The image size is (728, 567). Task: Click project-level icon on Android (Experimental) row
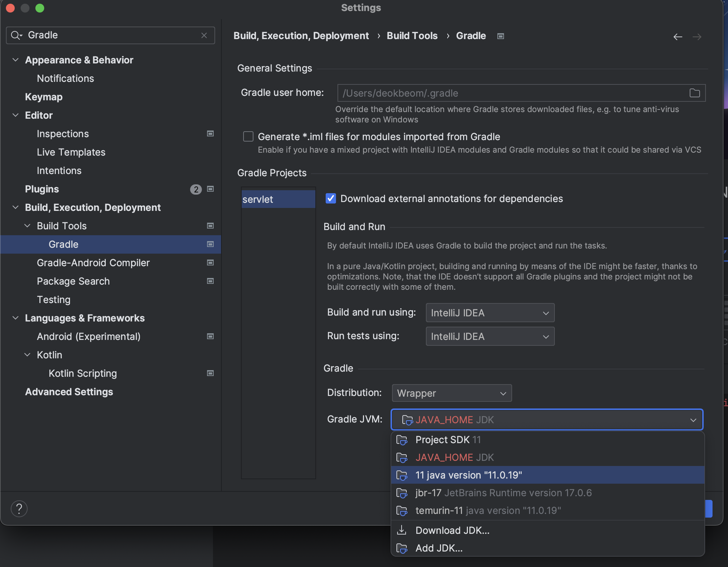pos(210,336)
